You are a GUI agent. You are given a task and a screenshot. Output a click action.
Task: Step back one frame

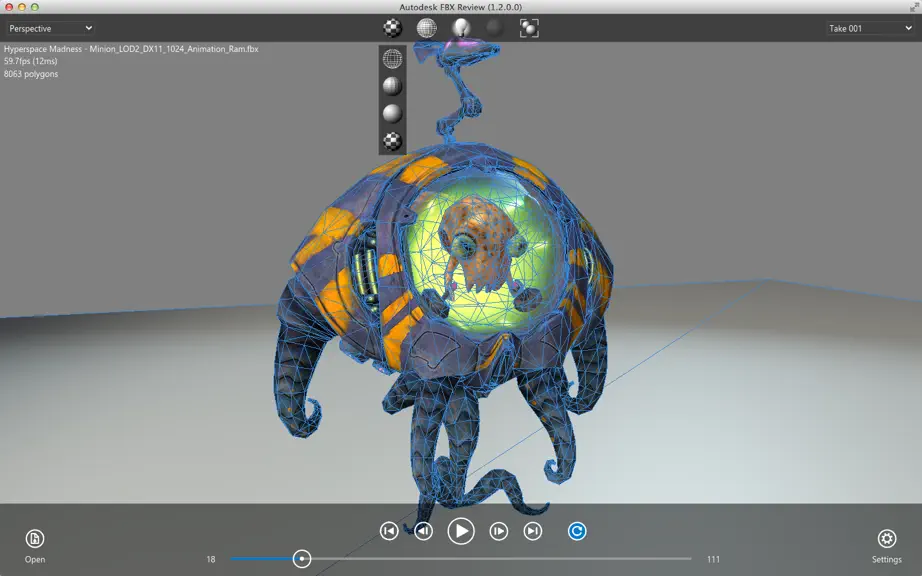[423, 531]
